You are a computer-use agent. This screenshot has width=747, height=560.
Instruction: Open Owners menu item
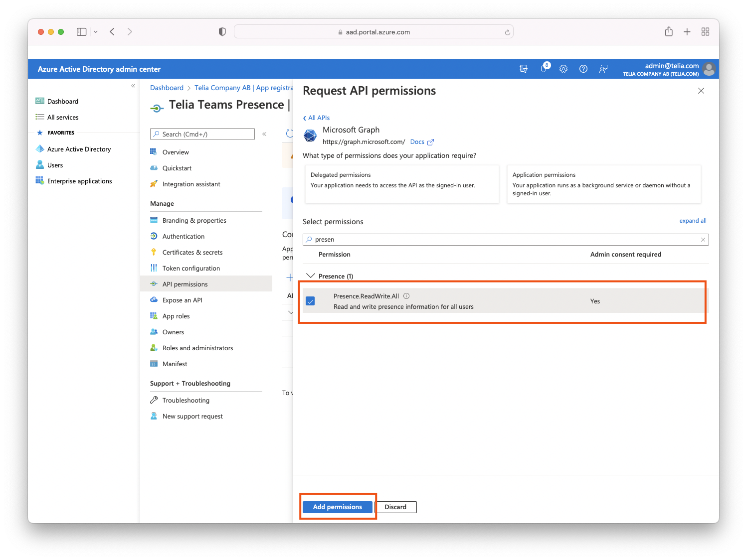[173, 332]
